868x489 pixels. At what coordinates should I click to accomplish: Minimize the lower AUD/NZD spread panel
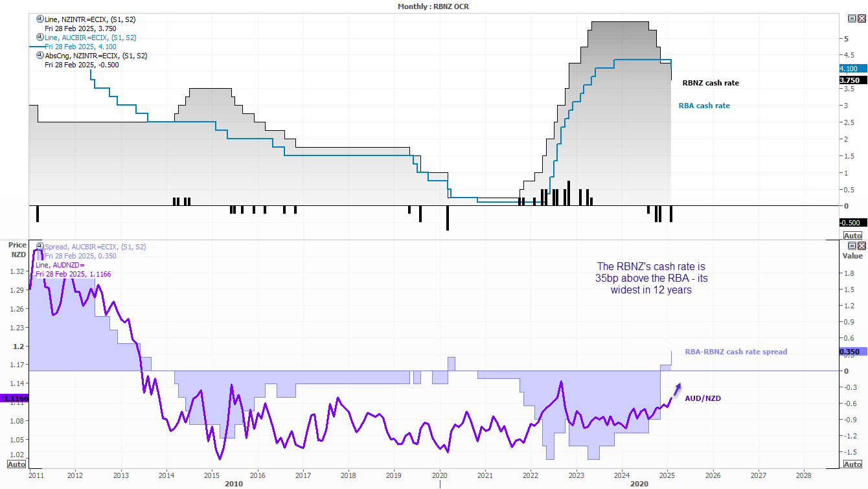[x=852, y=246]
